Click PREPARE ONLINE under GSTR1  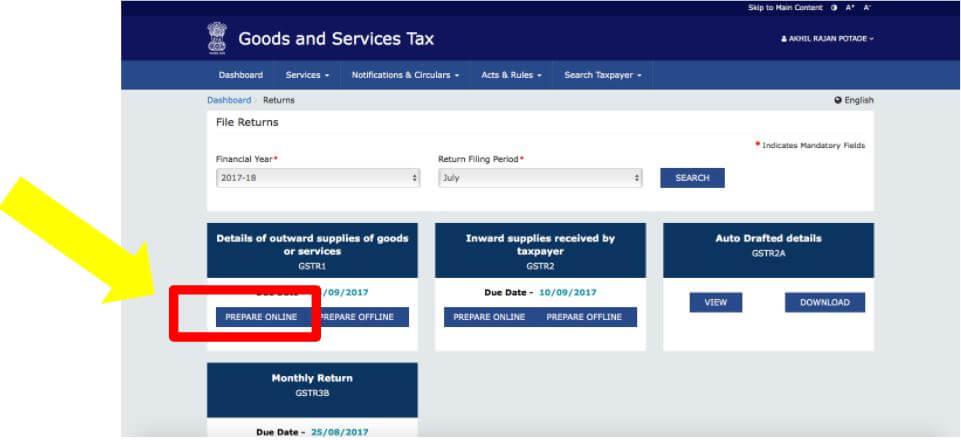point(261,317)
